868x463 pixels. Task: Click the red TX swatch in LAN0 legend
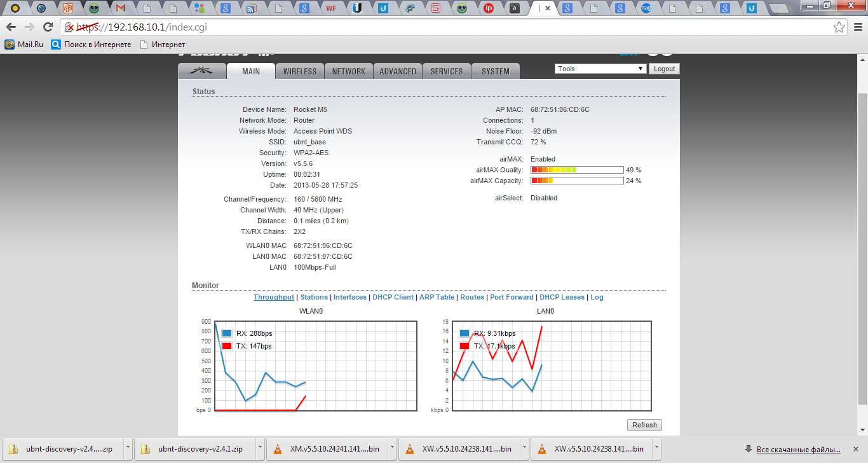point(465,346)
